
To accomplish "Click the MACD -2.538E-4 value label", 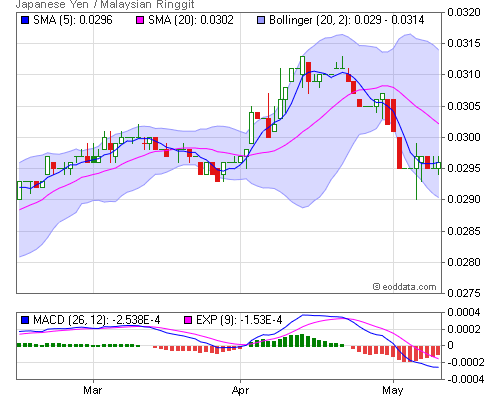I will pyautogui.click(x=97, y=320).
